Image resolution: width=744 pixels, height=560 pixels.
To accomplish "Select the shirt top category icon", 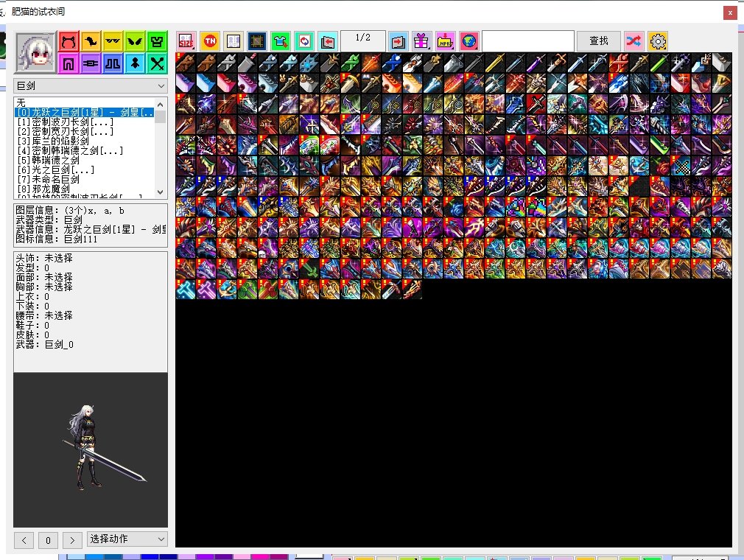I will (x=157, y=42).
